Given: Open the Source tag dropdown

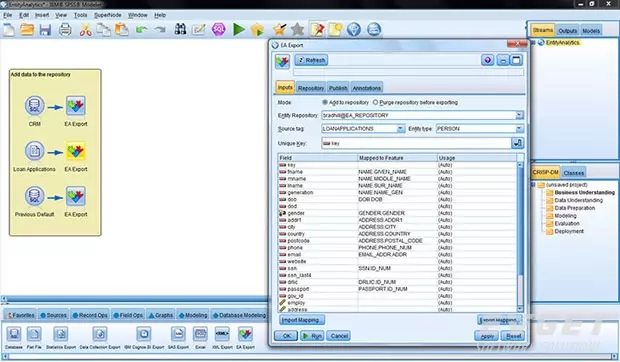Looking at the screenshot, I should (401, 129).
